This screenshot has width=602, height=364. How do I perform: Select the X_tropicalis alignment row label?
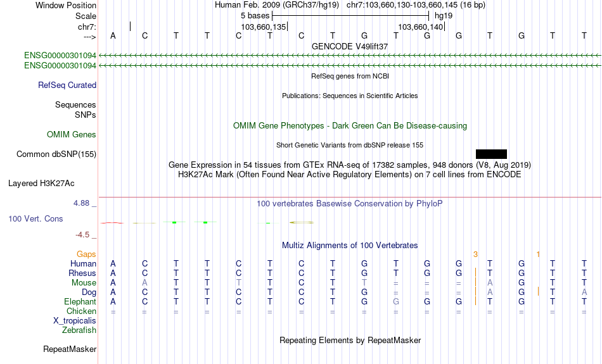pyautogui.click(x=75, y=321)
